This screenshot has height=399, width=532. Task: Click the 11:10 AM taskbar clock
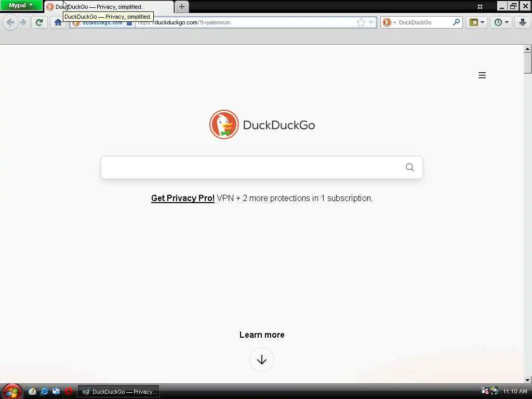pos(515,392)
